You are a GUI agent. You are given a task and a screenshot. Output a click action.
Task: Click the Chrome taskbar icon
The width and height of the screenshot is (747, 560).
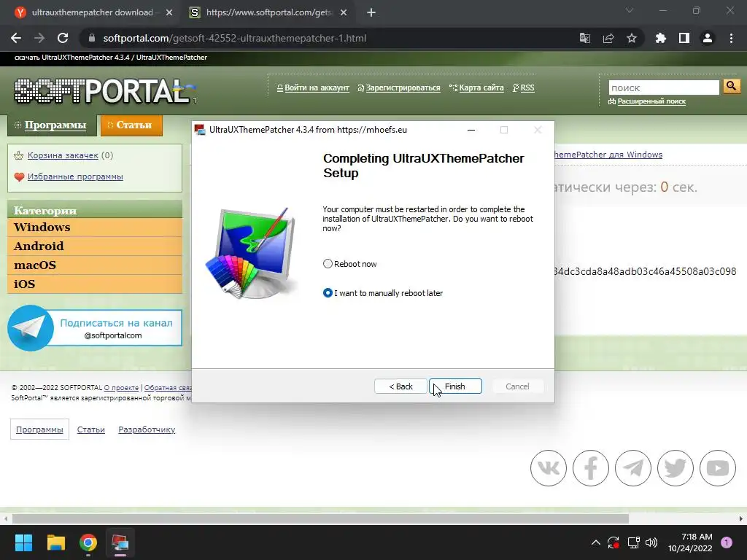tap(88, 542)
